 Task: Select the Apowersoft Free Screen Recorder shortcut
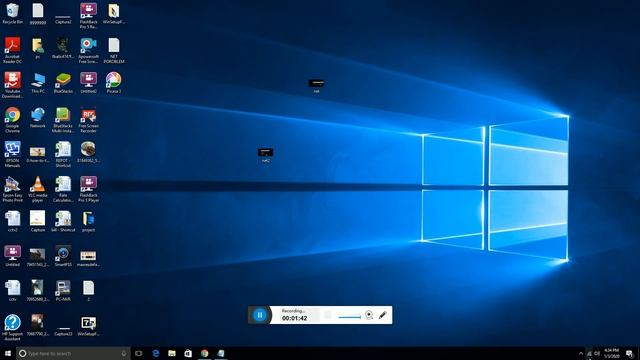(x=88, y=50)
